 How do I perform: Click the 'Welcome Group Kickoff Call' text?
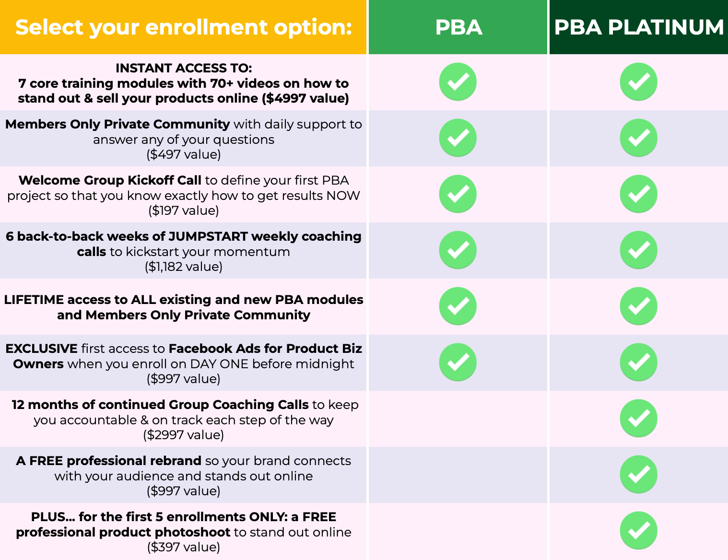click(110, 180)
